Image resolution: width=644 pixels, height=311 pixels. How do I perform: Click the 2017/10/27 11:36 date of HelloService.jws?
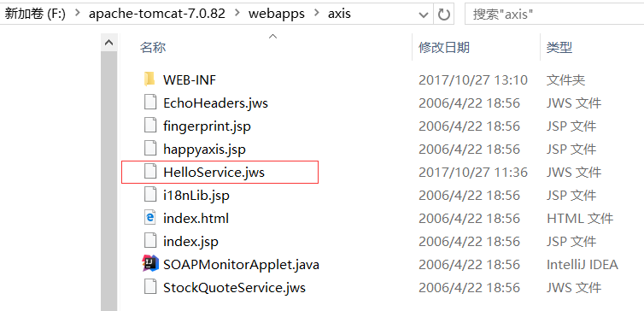(473, 172)
